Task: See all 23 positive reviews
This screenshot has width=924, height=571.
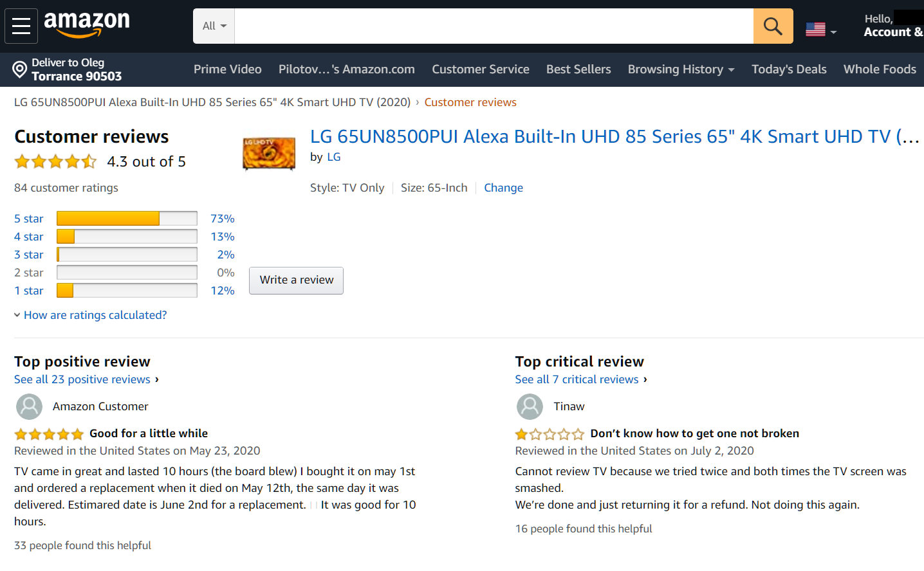Action: click(x=82, y=379)
